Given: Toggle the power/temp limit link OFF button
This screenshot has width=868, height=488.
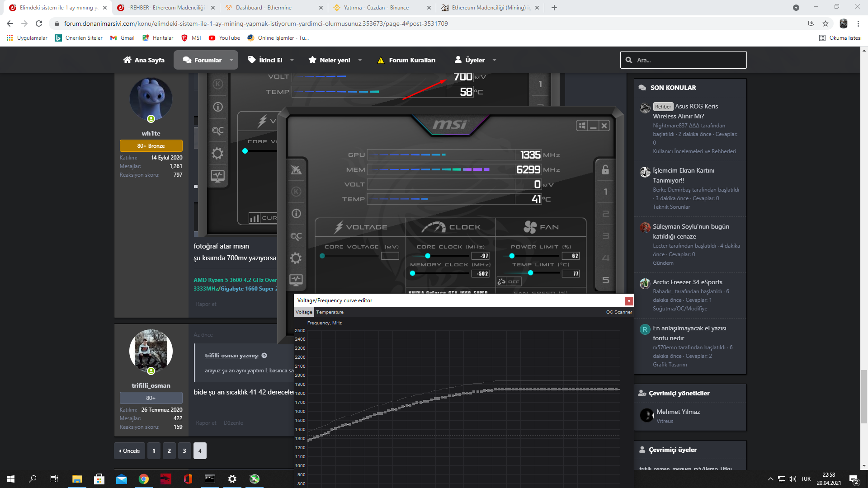Looking at the screenshot, I should click(x=509, y=282).
